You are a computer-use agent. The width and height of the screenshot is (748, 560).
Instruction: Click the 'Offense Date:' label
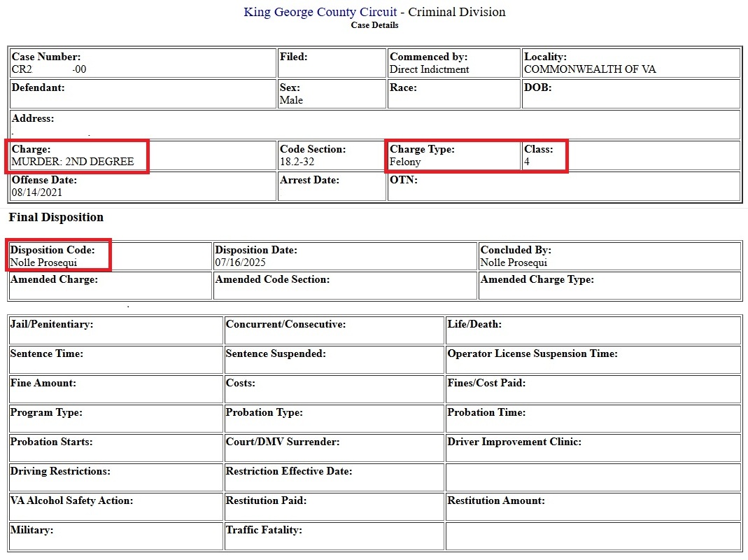click(44, 180)
